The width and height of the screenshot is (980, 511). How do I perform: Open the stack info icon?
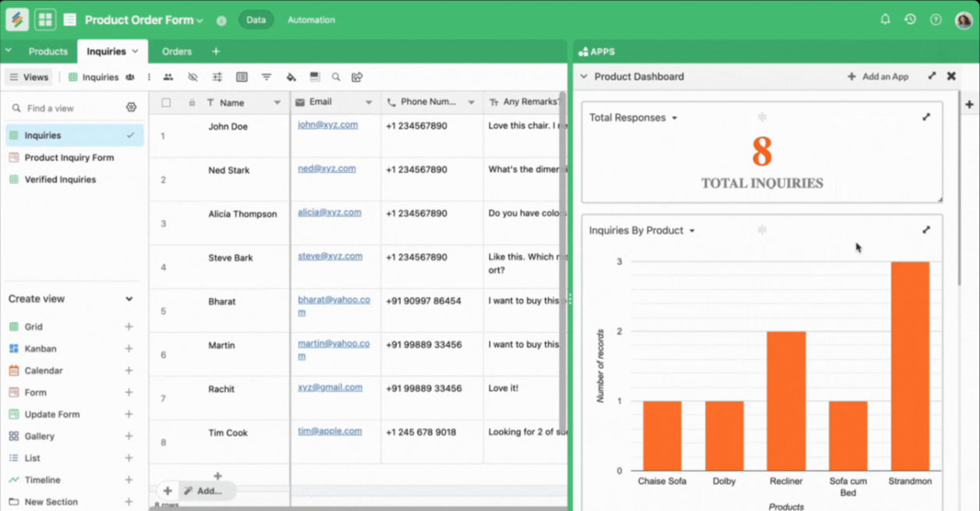click(221, 20)
